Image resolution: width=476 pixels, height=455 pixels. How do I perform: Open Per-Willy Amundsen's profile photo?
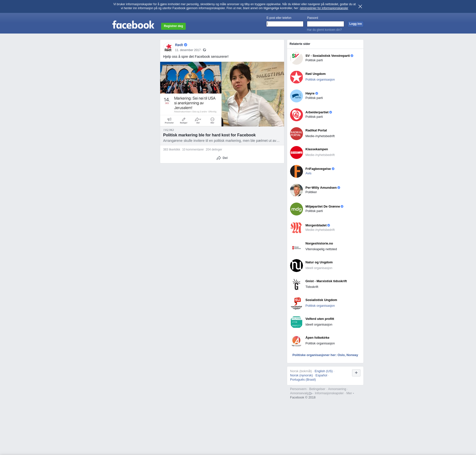tap(297, 190)
